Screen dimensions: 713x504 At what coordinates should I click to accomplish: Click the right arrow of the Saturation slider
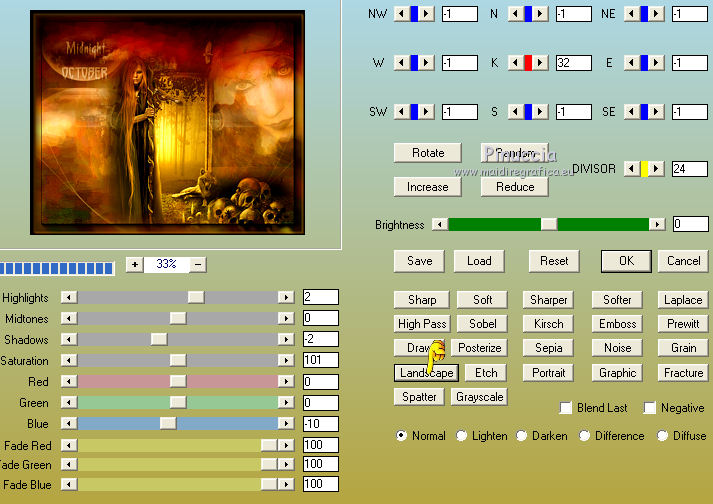coord(286,360)
